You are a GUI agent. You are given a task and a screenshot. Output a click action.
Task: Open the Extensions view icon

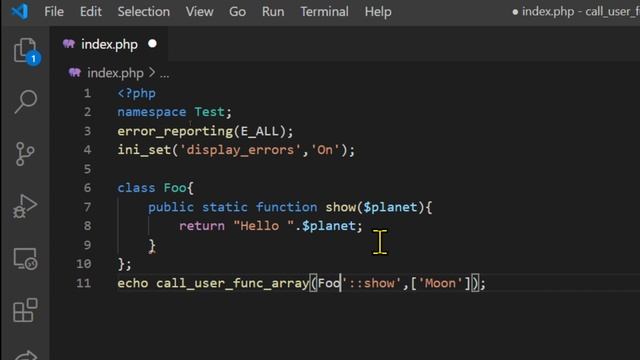[25, 310]
